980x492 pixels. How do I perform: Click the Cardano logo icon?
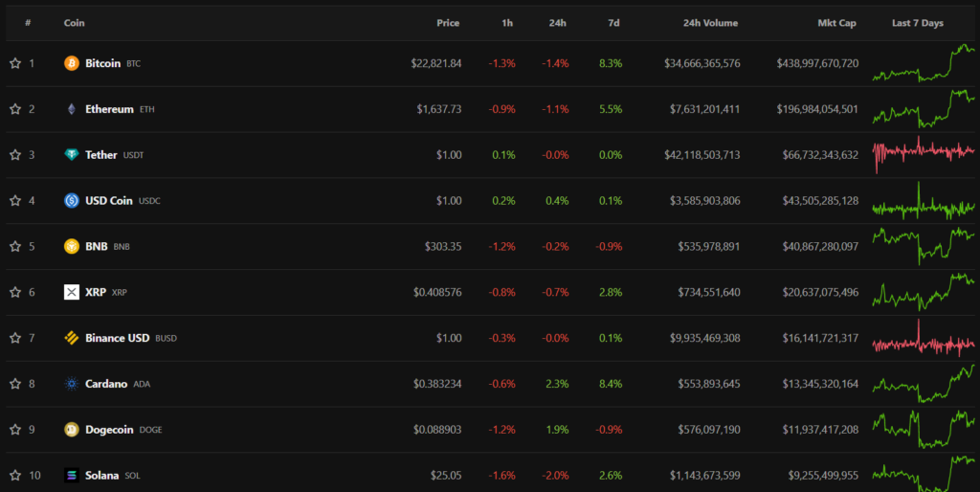(72, 384)
